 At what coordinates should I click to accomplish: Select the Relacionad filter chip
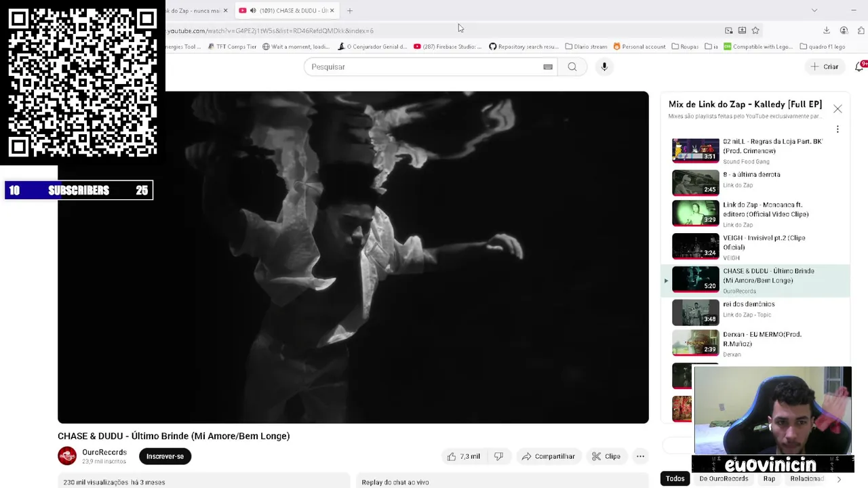pos(807,479)
